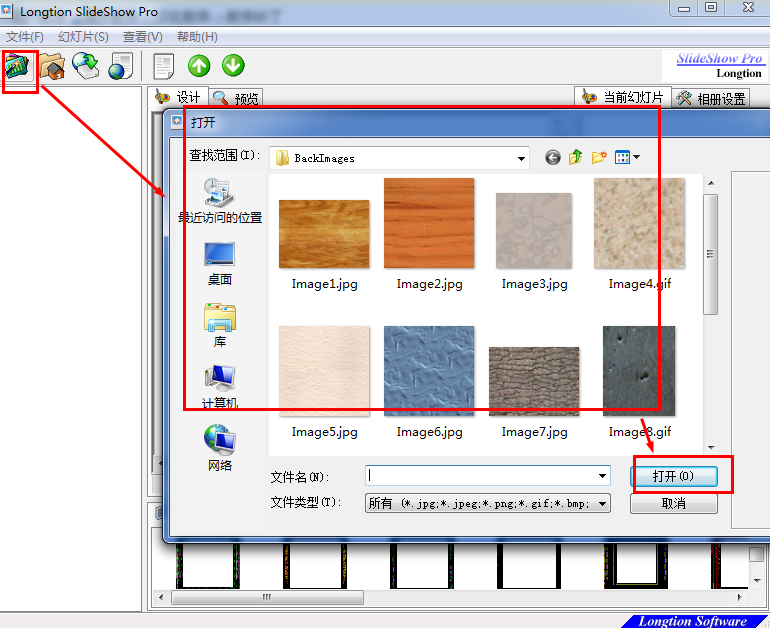Select 计算机 computer location
Image resolution: width=770 pixels, height=628 pixels.
tap(220, 387)
